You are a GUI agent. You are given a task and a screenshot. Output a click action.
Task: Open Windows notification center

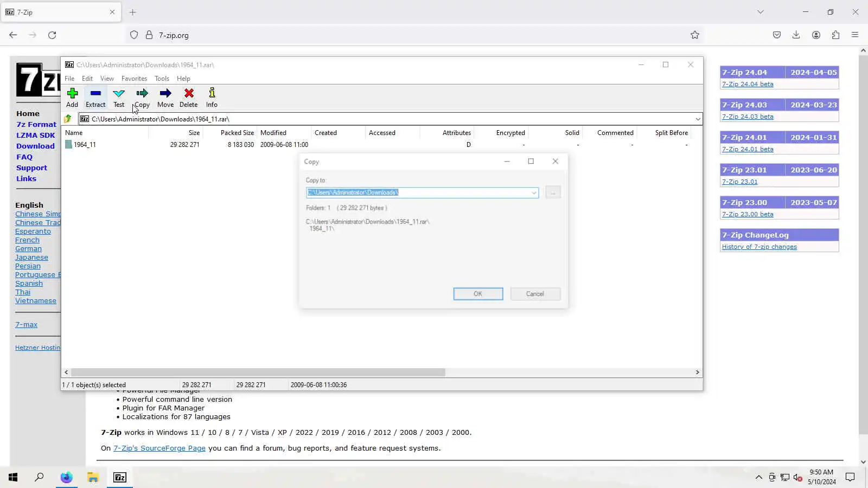[x=850, y=477]
